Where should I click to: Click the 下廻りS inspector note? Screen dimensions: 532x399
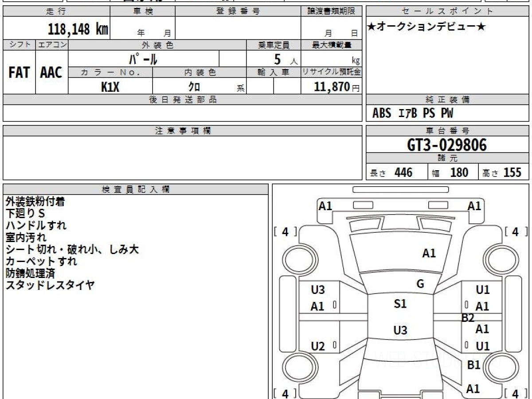point(25,214)
